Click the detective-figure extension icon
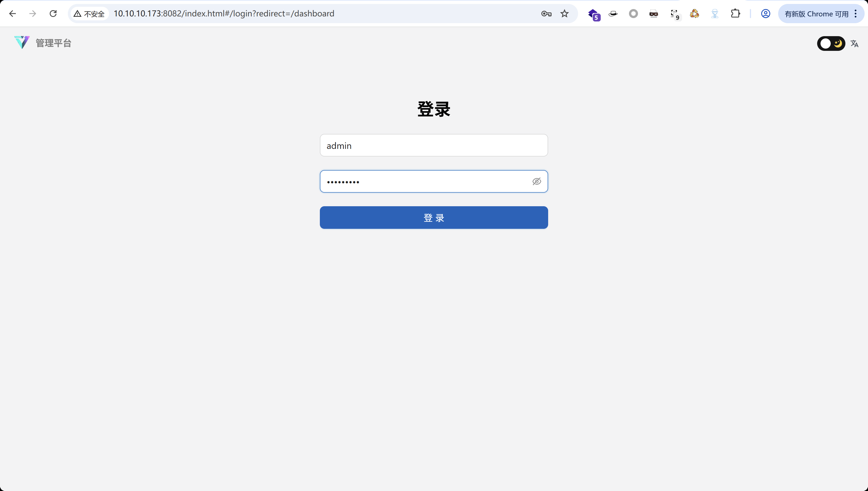Image resolution: width=868 pixels, height=491 pixels. pos(715,14)
